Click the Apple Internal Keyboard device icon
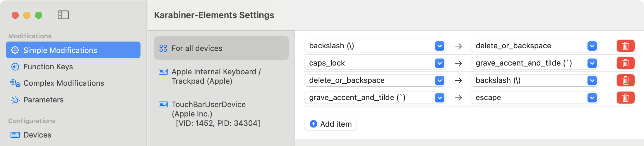644x146 pixels. click(163, 72)
